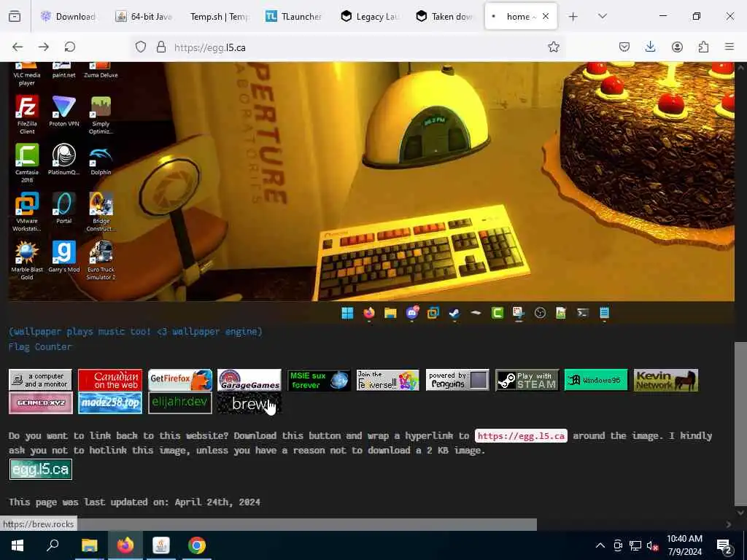
Task: Click the address bar showing egg.l5.ca
Action: point(348,47)
